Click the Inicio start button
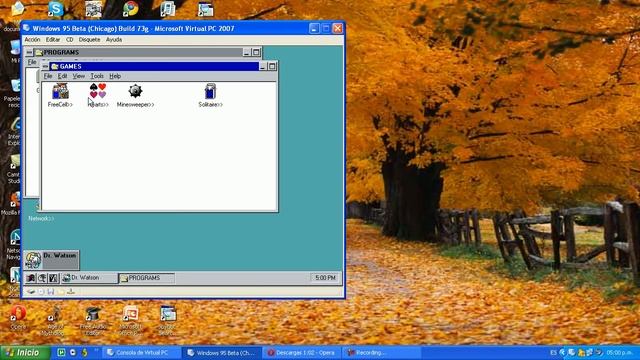640x360 pixels. (x=25, y=352)
